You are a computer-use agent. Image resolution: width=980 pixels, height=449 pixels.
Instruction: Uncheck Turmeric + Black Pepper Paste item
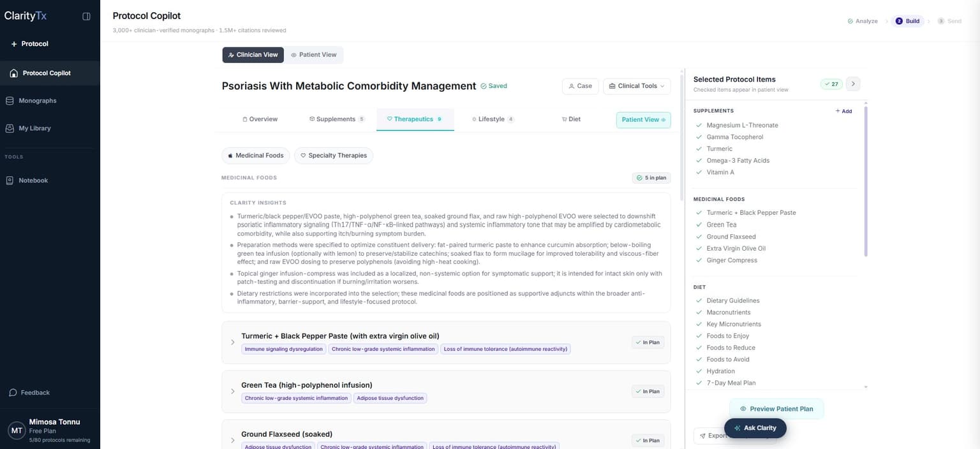click(699, 213)
